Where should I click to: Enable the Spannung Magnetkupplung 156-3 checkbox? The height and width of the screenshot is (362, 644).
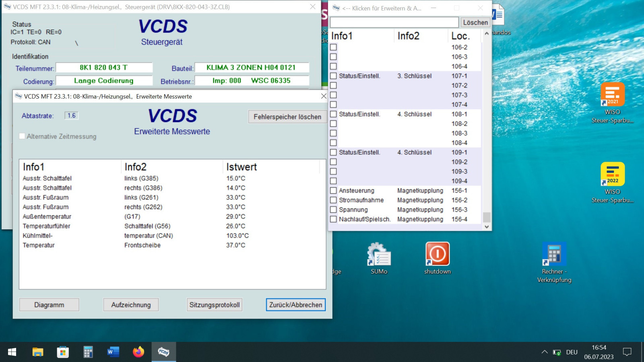[x=333, y=210]
